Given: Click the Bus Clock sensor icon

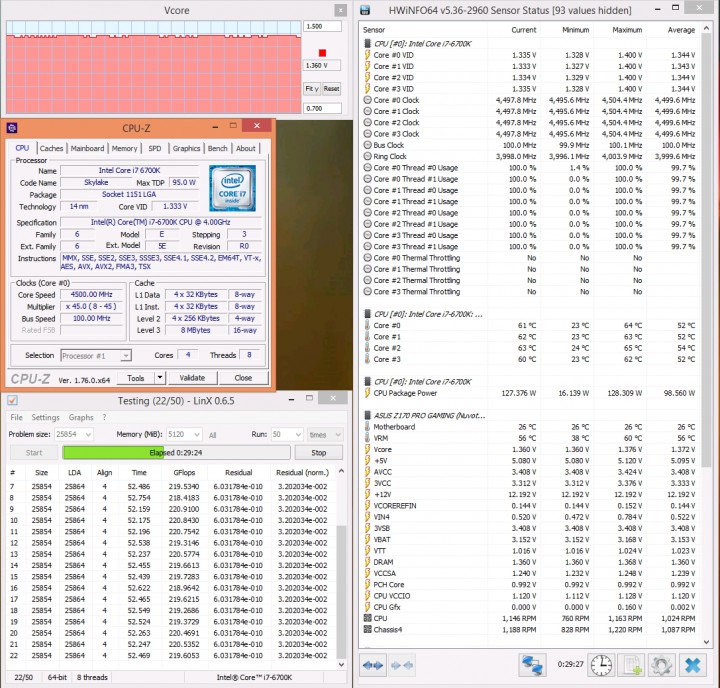Looking at the screenshot, I should click(x=367, y=145).
